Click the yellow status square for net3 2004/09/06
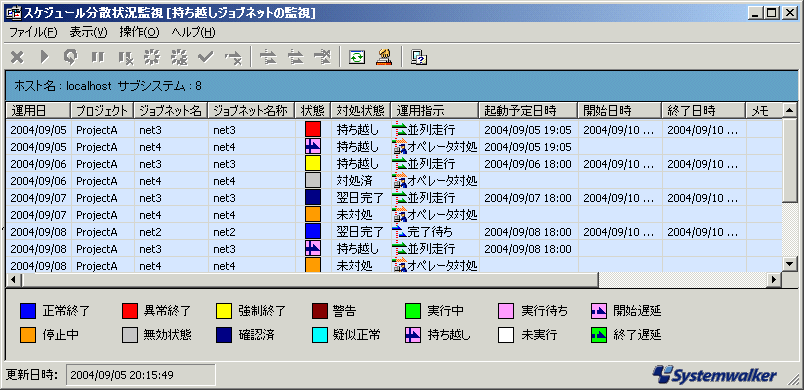 (312, 163)
